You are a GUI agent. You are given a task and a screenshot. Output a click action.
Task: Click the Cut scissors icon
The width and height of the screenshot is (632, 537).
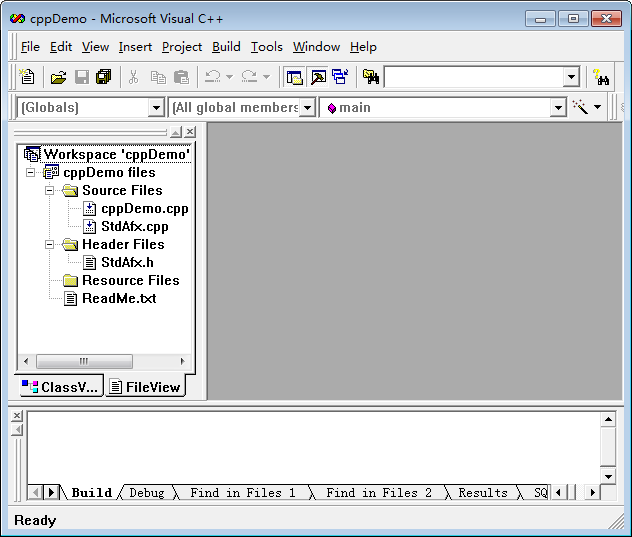click(133, 77)
